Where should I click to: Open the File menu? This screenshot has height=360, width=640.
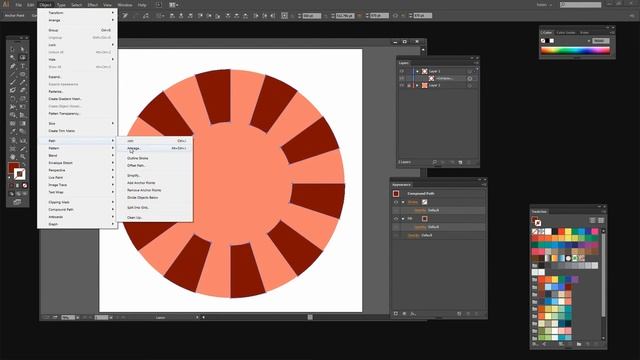pos(18,5)
